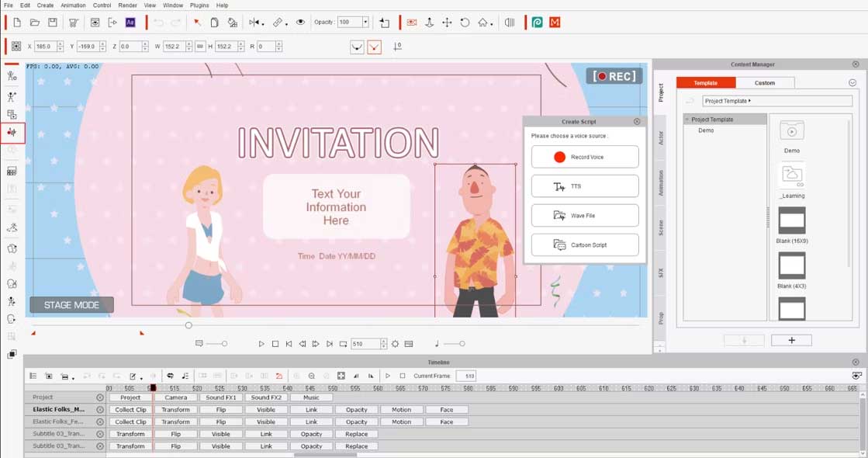Click the Play button under the stage

click(261, 344)
